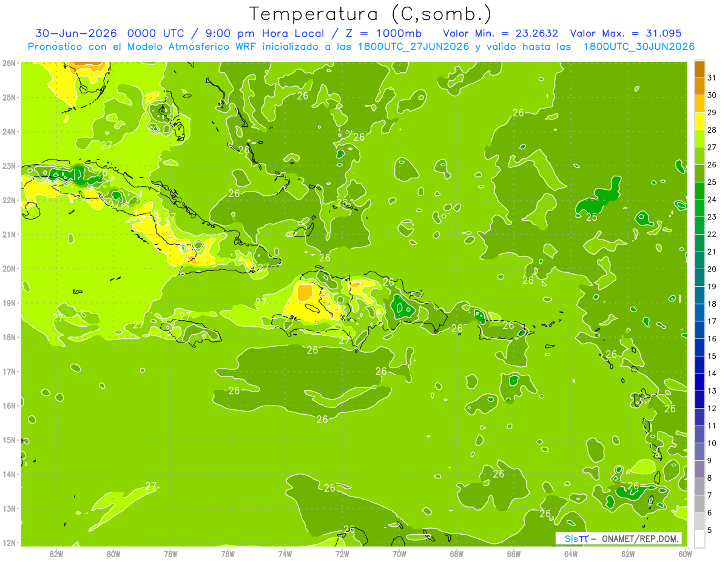The width and height of the screenshot is (728, 562).
Task: Click the 'Valor Max. = 31.095' text
Action: pyautogui.click(x=625, y=33)
